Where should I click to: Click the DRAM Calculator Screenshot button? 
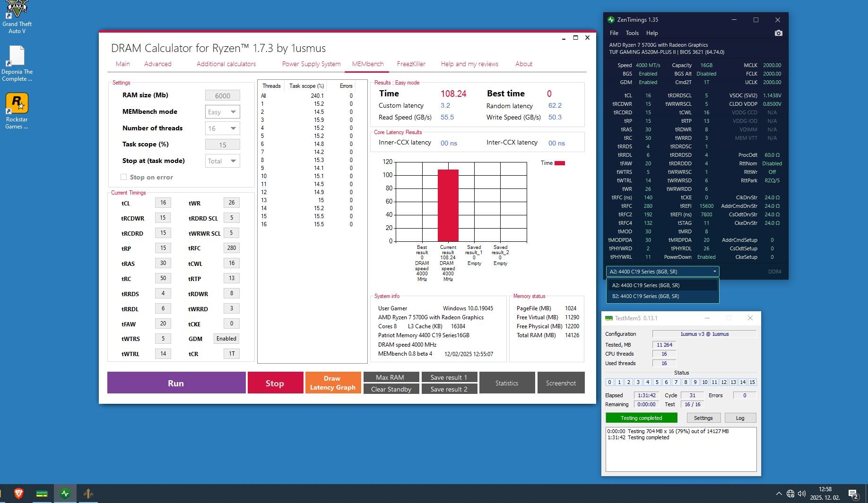point(561,383)
